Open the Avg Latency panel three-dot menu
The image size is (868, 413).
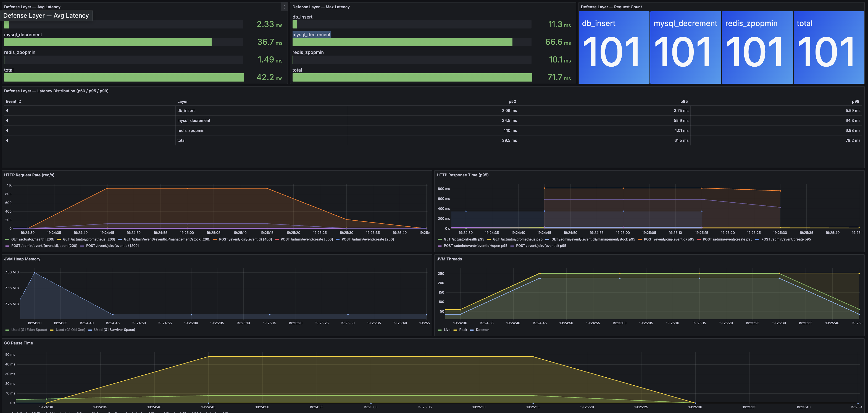pyautogui.click(x=284, y=7)
